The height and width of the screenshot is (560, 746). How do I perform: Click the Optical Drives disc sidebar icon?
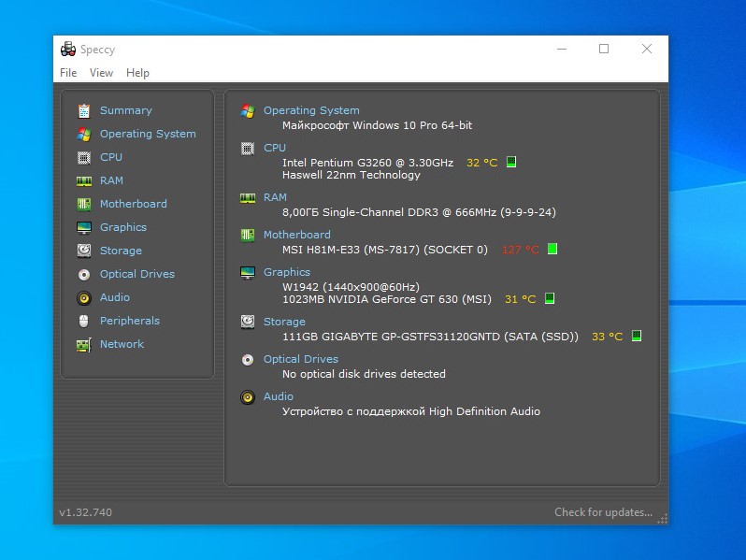click(x=84, y=274)
